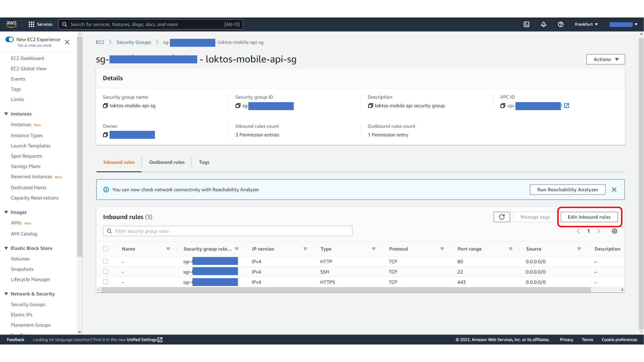644x362 pixels.
Task: Sort by Name column arrow
Action: coord(168,249)
